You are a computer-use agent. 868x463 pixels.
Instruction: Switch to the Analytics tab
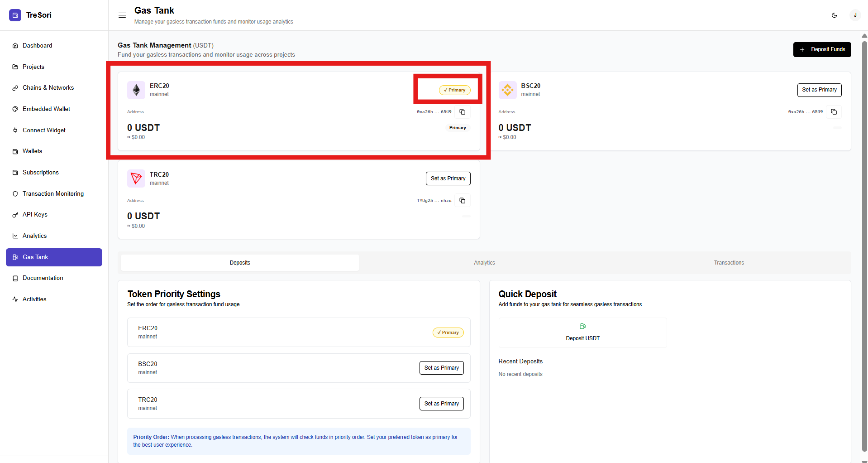click(484, 263)
